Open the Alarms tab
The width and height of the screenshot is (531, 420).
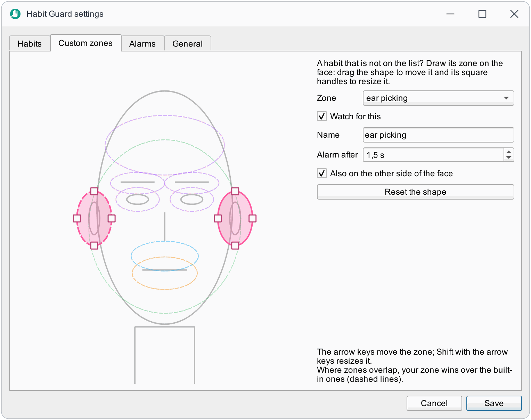142,44
